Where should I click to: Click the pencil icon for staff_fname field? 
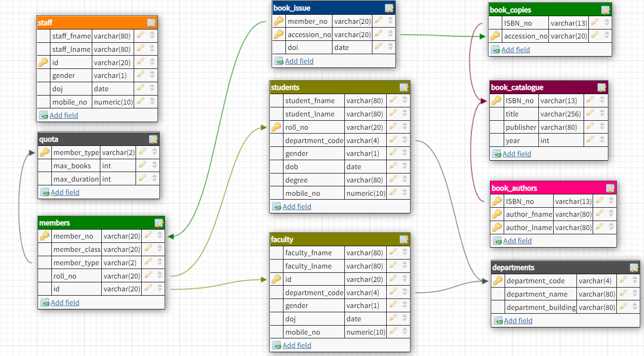click(x=140, y=36)
